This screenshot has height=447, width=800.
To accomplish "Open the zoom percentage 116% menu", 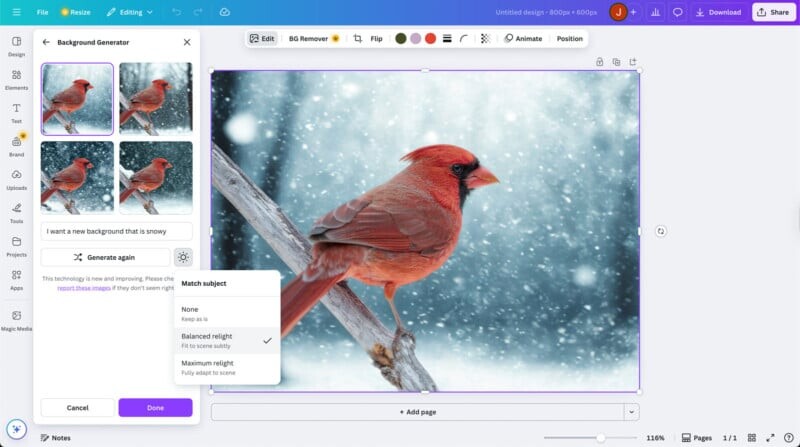I will point(655,438).
